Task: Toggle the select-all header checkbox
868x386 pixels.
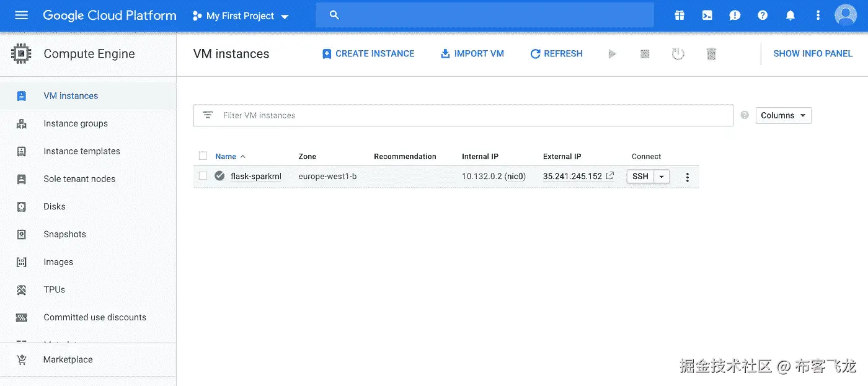Action: click(203, 156)
